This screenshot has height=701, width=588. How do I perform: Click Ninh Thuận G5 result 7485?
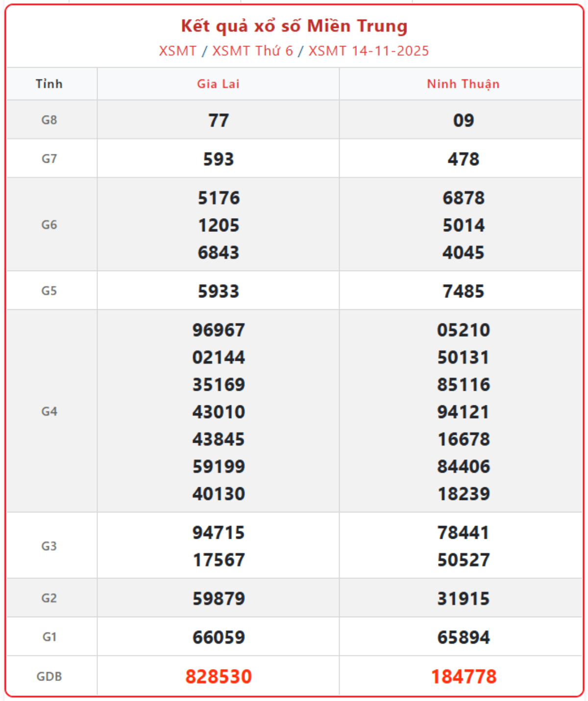pos(464,291)
